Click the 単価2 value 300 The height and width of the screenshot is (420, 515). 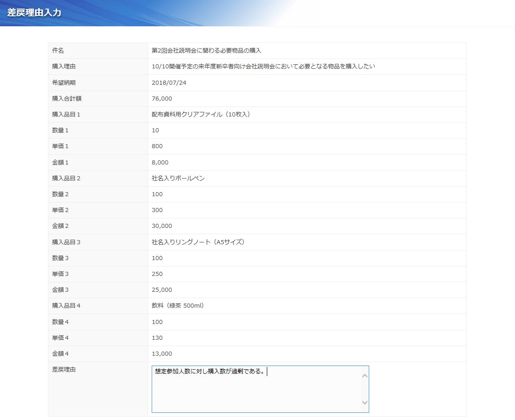coord(157,210)
